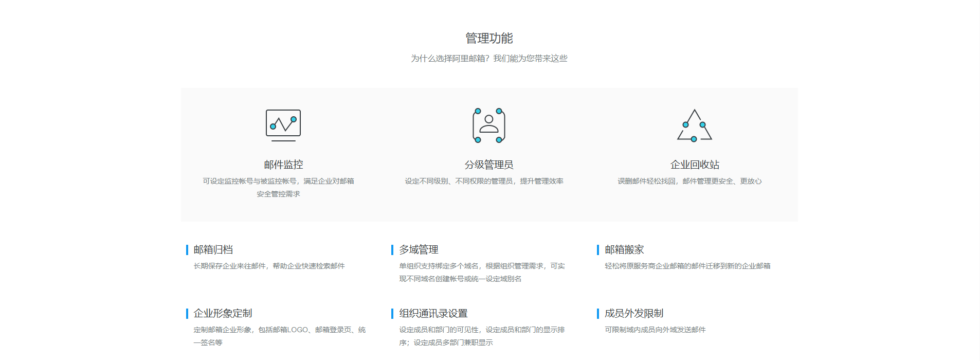The height and width of the screenshot is (361, 980).
Task: Click the enterprise recycle bin triangle icon
Action: [694, 125]
